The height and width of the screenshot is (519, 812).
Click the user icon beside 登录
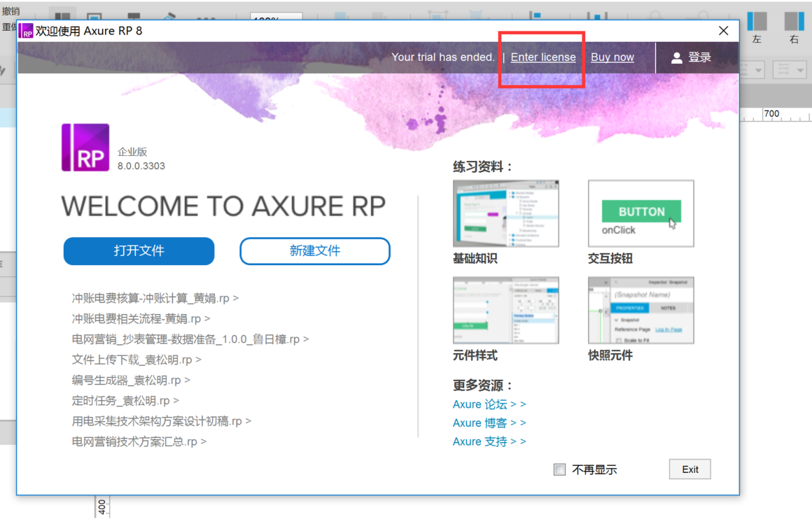tap(676, 57)
